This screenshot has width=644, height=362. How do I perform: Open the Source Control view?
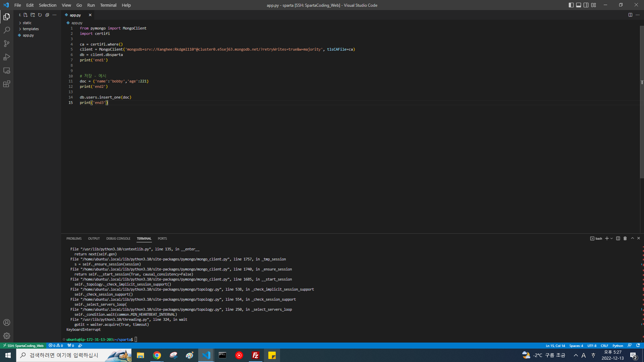pyautogui.click(x=7, y=44)
